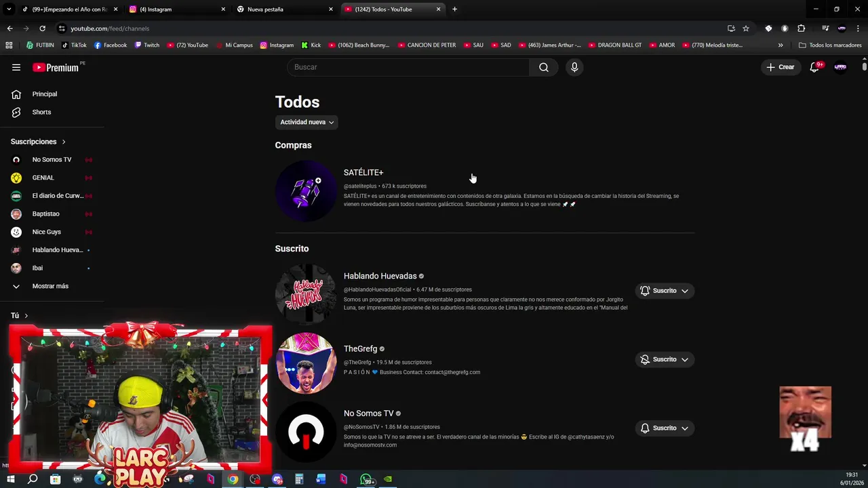The image size is (868, 488).
Task: Open Calculator in the taskbar
Action: tap(299, 479)
